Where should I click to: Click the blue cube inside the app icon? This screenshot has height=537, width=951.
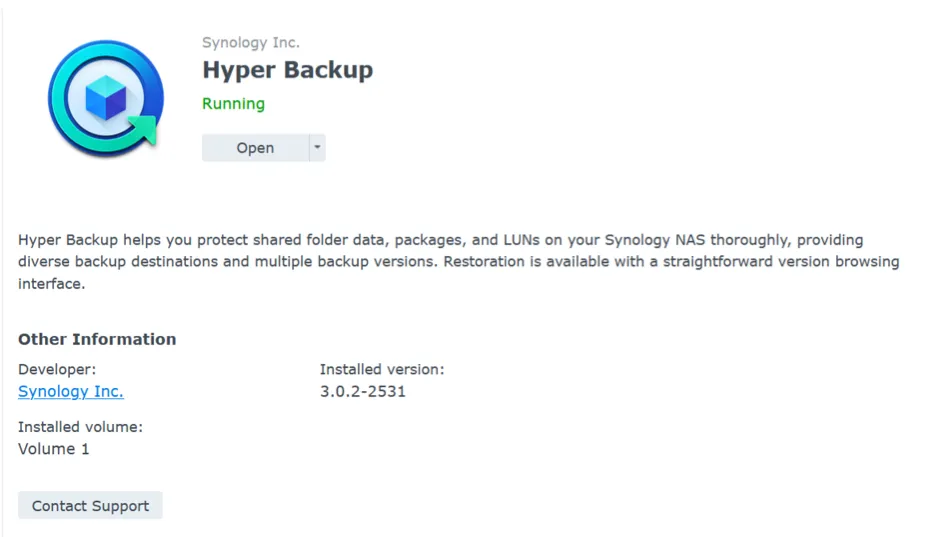point(105,98)
